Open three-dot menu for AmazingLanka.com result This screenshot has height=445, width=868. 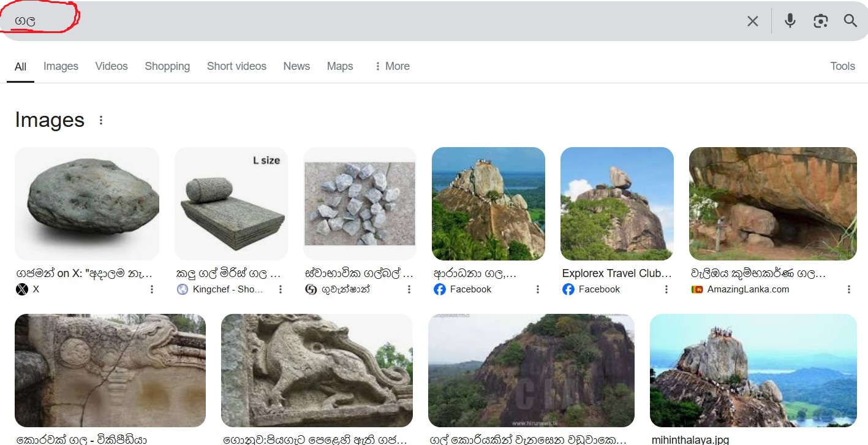pyautogui.click(x=849, y=289)
